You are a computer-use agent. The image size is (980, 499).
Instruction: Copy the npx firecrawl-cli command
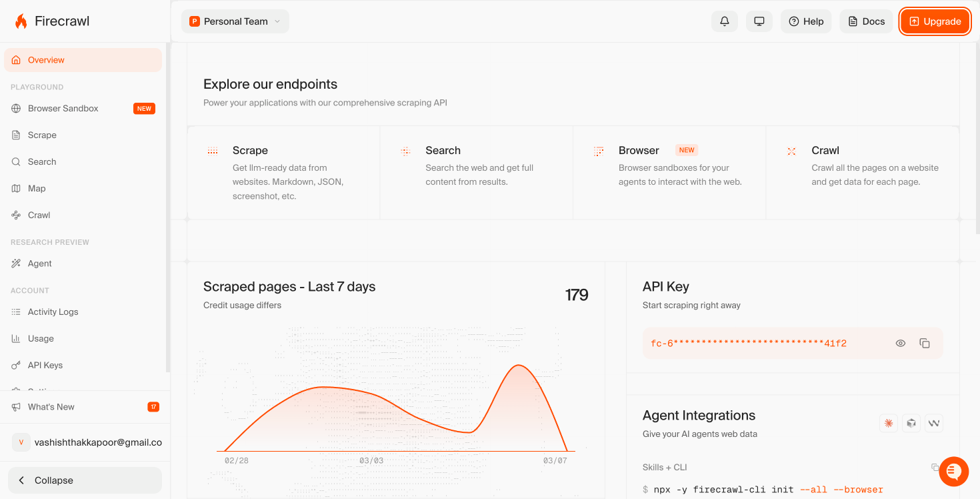click(x=935, y=467)
